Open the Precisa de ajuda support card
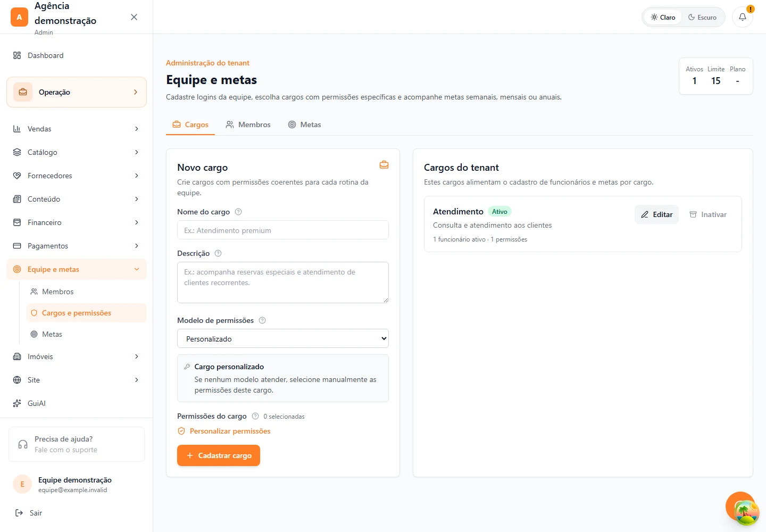This screenshot has width=766, height=532. pyautogui.click(x=77, y=444)
